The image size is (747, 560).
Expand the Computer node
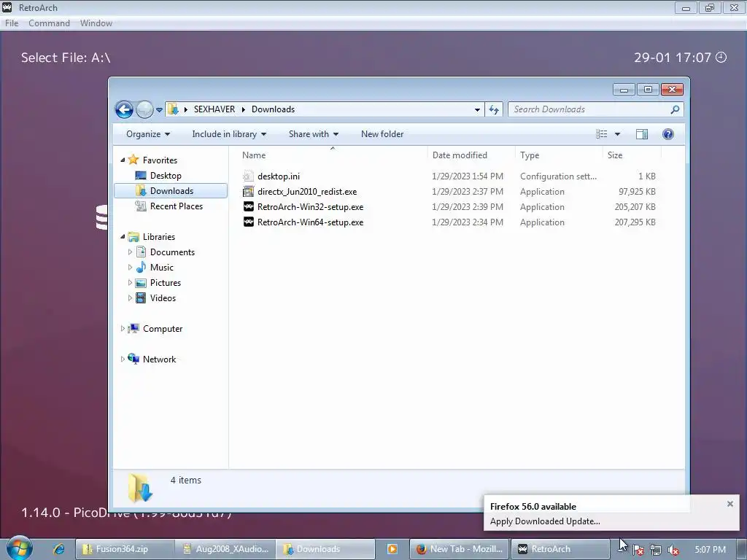(x=123, y=329)
